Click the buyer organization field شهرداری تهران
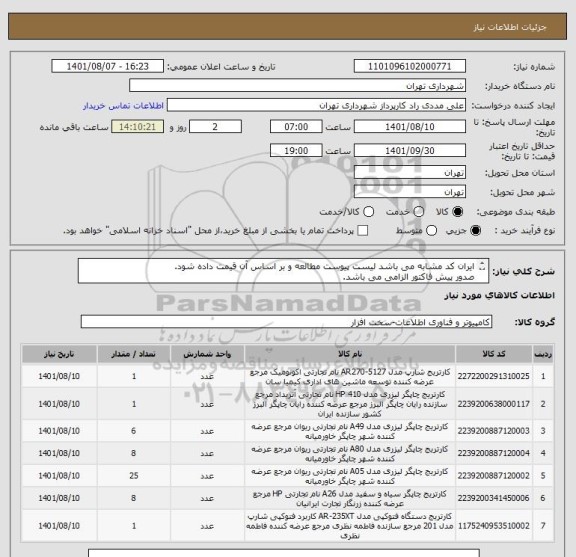 pyautogui.click(x=298, y=86)
